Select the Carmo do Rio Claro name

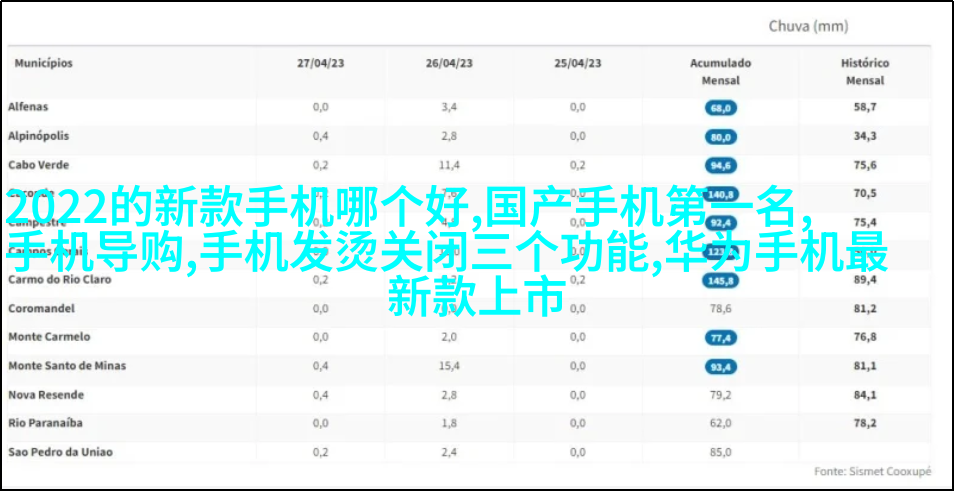pos(60,280)
